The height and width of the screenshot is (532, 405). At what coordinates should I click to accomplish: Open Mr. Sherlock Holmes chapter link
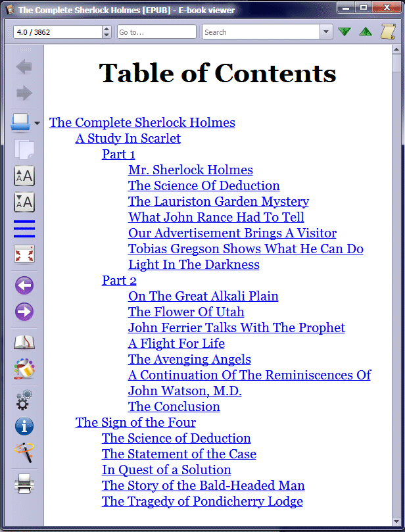point(190,170)
